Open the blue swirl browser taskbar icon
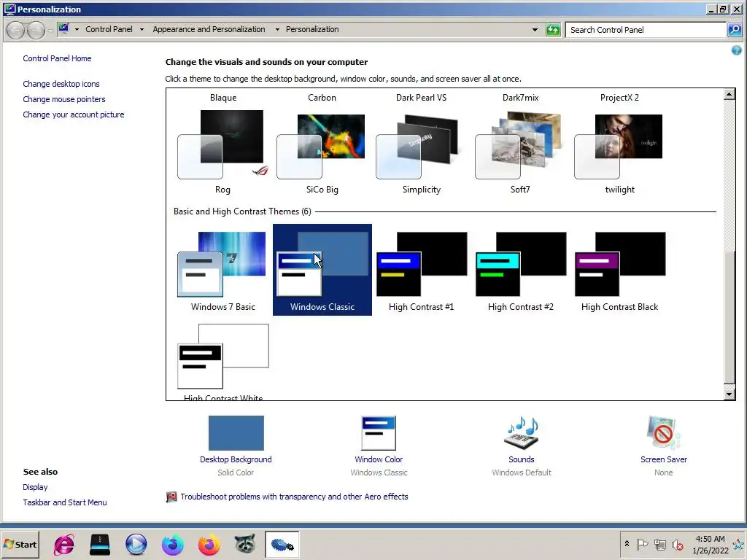 [x=172, y=544]
